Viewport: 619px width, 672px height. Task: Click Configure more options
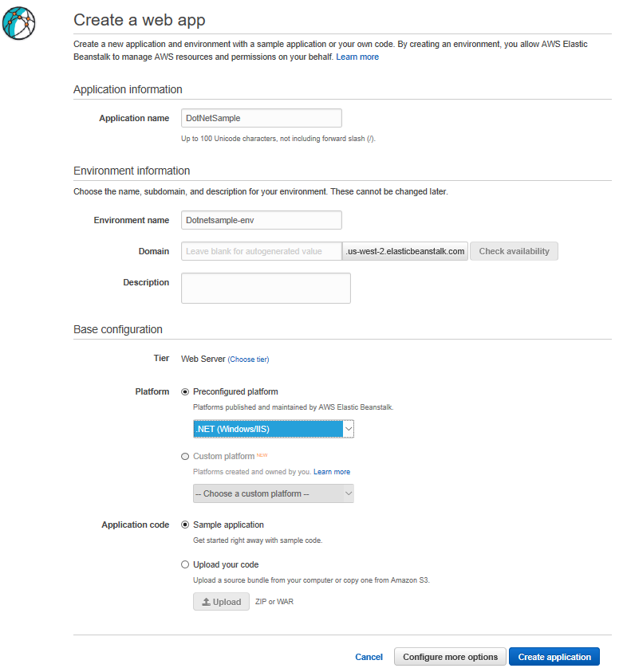coord(450,656)
